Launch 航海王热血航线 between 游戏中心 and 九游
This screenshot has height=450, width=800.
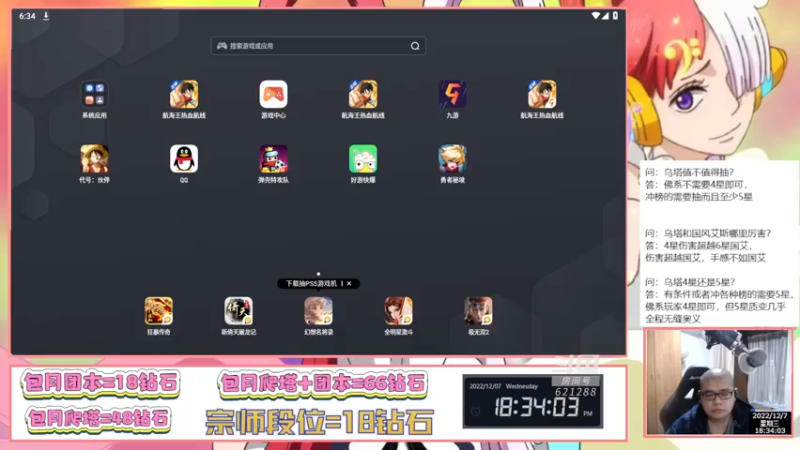tap(363, 95)
